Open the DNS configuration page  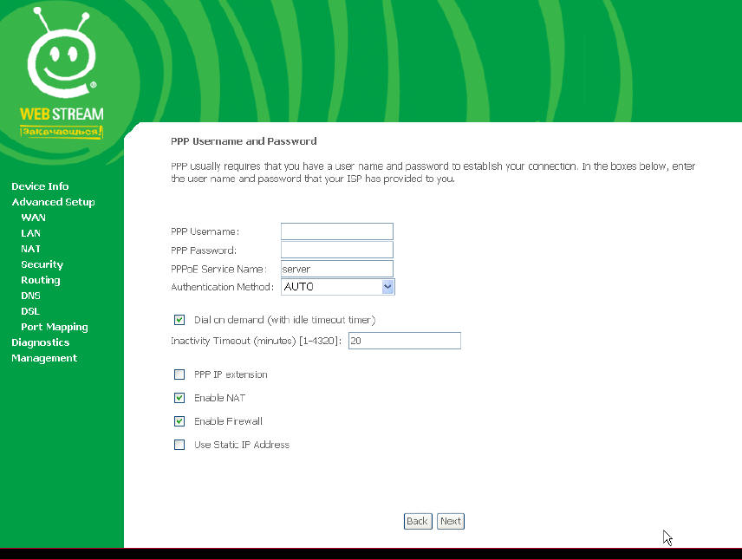(30, 296)
